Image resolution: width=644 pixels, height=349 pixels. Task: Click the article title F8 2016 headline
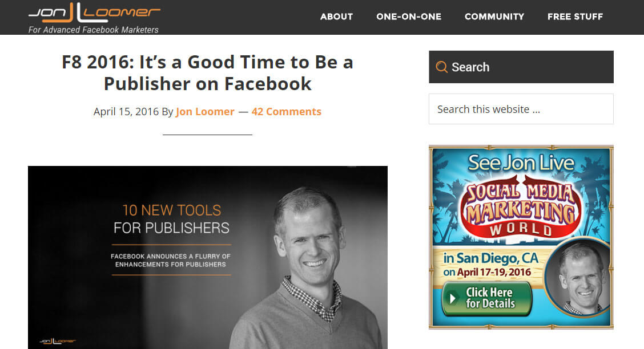coord(207,73)
